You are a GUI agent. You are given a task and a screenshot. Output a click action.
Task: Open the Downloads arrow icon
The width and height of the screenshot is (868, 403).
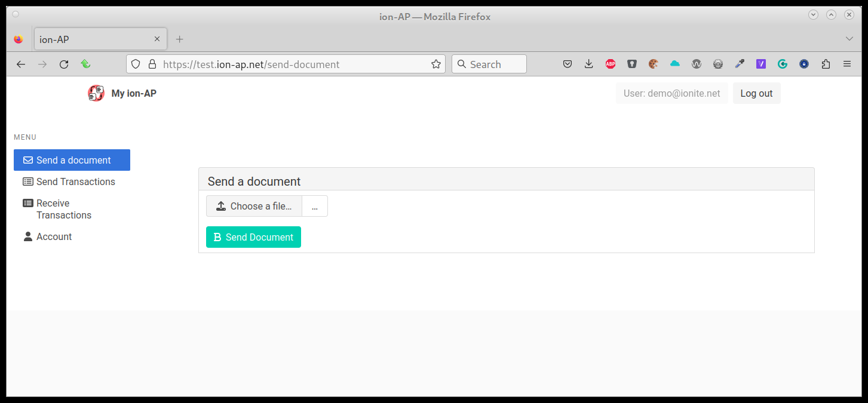coord(589,64)
